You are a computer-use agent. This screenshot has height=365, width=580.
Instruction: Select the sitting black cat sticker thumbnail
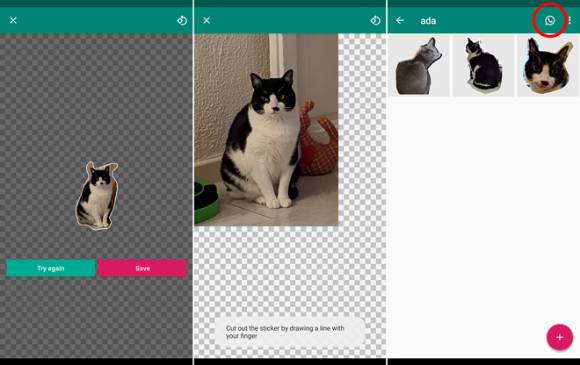(483, 66)
